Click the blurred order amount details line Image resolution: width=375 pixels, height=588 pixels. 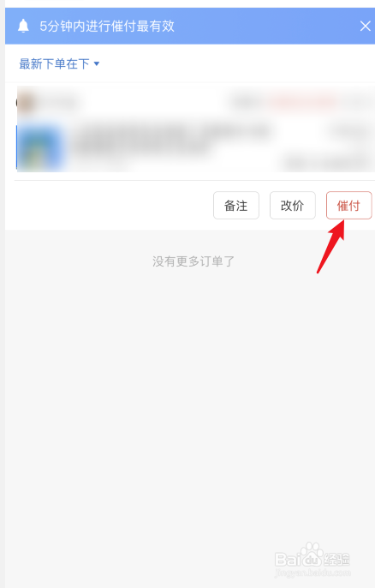point(326,162)
